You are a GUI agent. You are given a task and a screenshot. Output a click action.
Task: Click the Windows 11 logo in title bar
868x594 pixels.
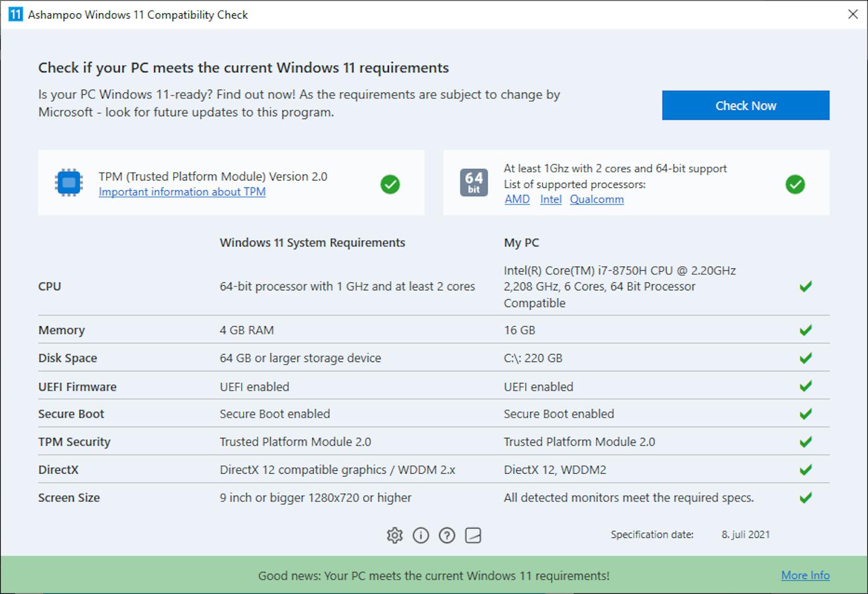pyautogui.click(x=15, y=14)
